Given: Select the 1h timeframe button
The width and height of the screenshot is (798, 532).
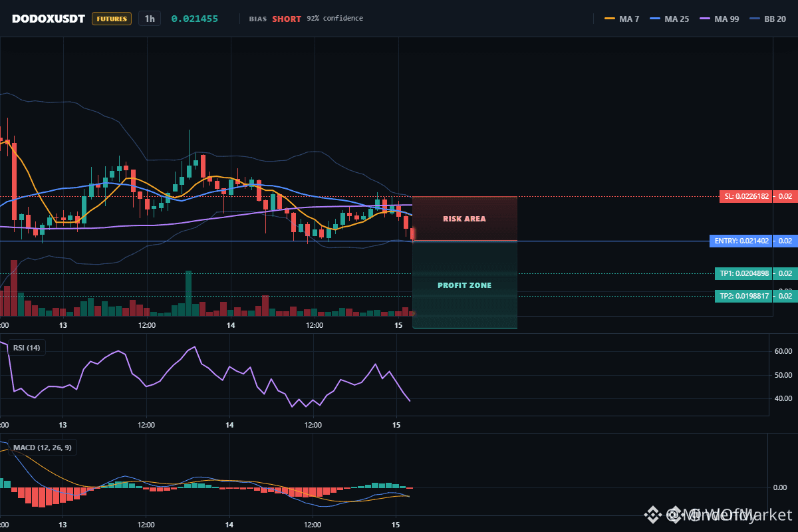Looking at the screenshot, I should pyautogui.click(x=150, y=19).
